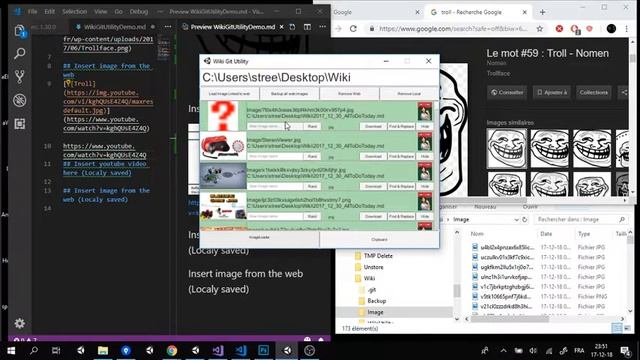Open File Explorer from the taskbar
Screen dimensions: 640x360
[x=103, y=350]
